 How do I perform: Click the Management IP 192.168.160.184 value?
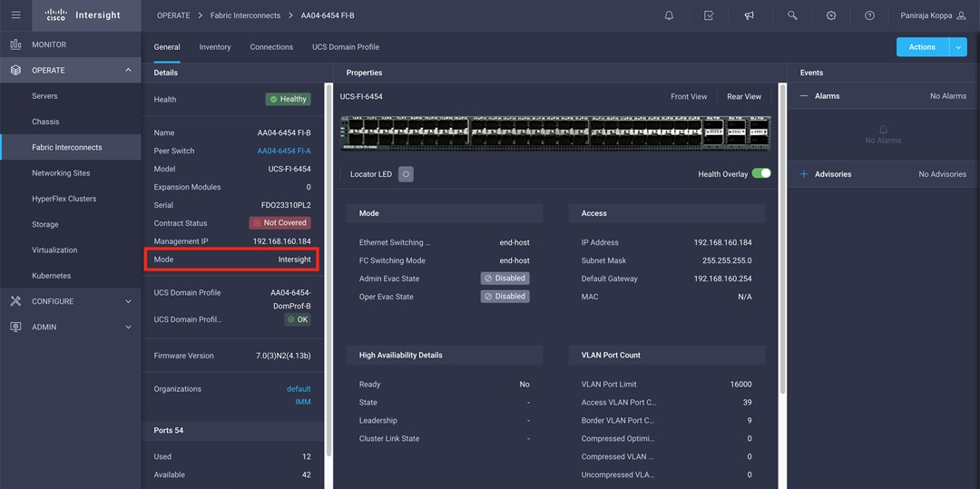click(282, 241)
